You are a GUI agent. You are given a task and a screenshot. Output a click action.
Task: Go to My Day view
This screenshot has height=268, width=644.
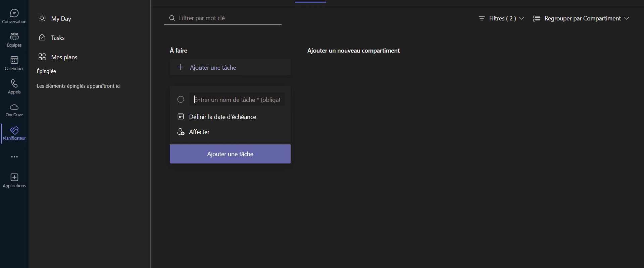click(61, 19)
